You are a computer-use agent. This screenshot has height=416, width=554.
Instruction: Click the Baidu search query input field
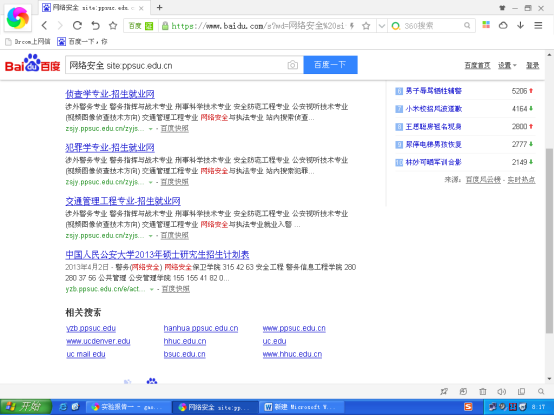177,65
